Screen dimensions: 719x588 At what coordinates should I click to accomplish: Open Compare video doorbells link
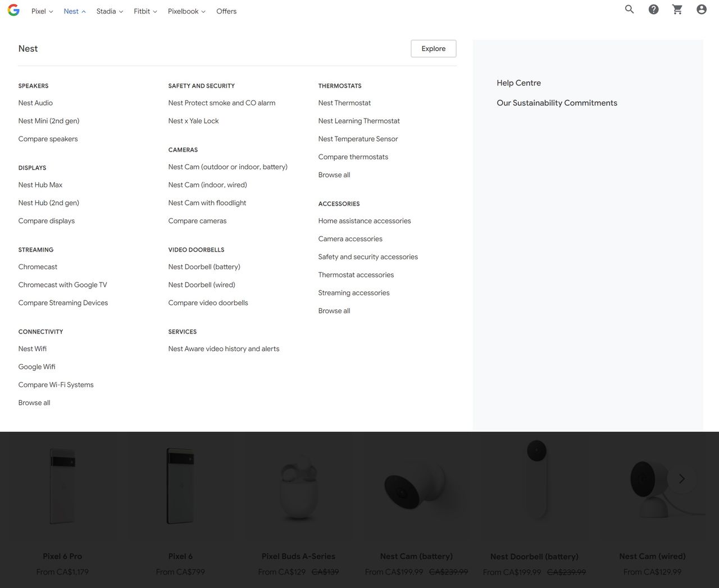pos(208,303)
